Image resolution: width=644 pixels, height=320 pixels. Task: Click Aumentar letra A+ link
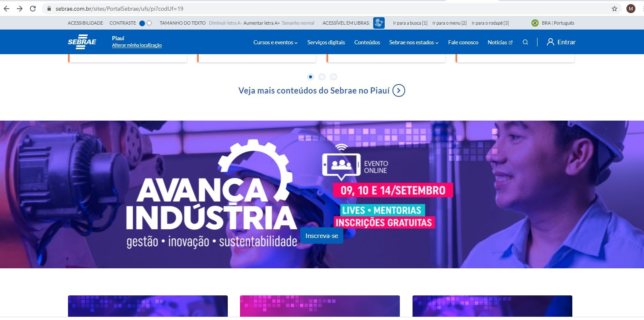pyautogui.click(x=261, y=23)
